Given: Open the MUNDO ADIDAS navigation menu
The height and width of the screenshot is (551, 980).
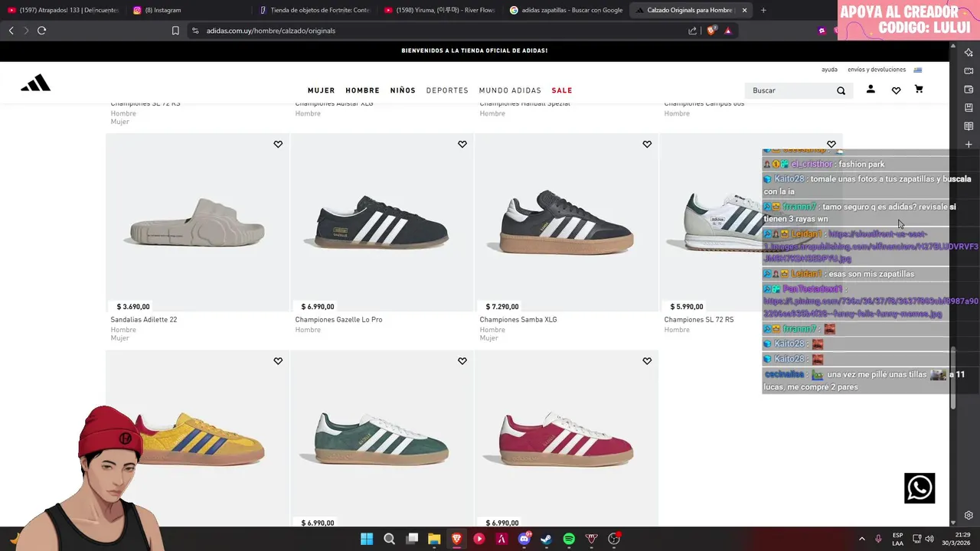Looking at the screenshot, I should click(x=510, y=90).
